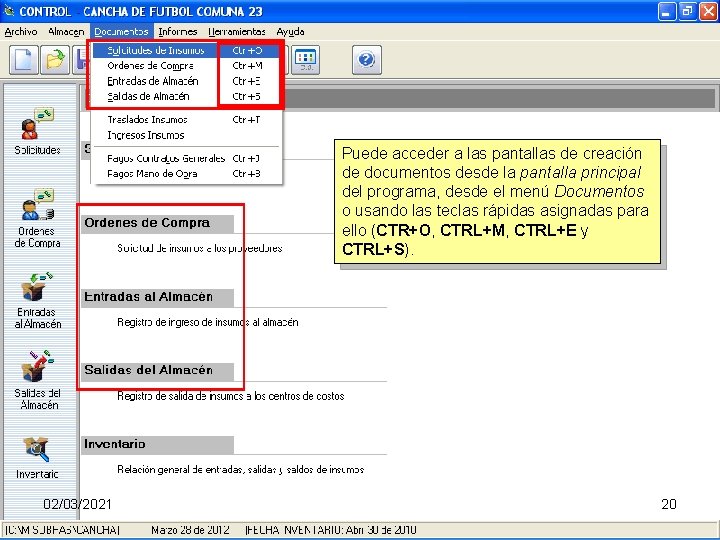Select Traslados Insumos menu entry
The height and width of the screenshot is (540, 720).
(185, 120)
